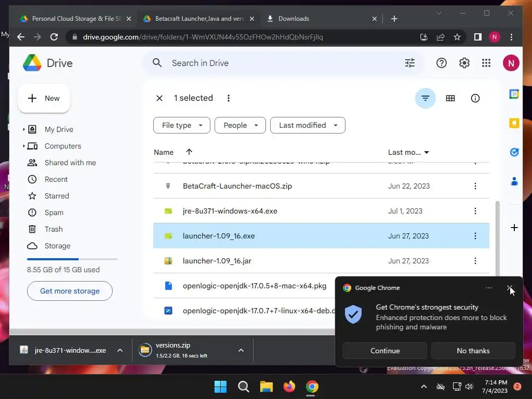Open the Last modified column sort dropdown
The width and height of the screenshot is (532, 399).
coord(427,152)
